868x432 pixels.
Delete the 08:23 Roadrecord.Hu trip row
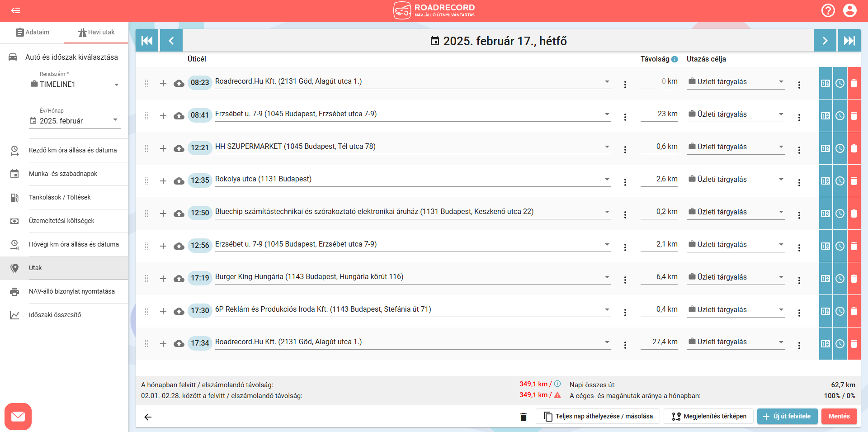[854, 83]
